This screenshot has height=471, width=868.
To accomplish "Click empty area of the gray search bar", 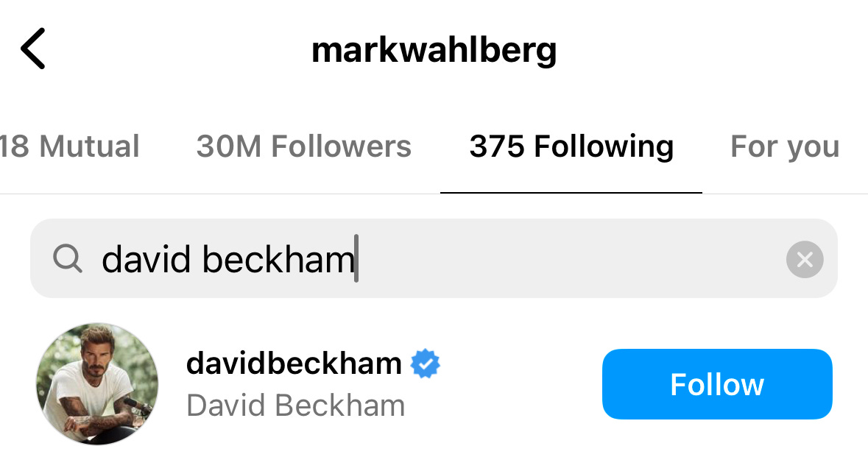I will point(570,258).
